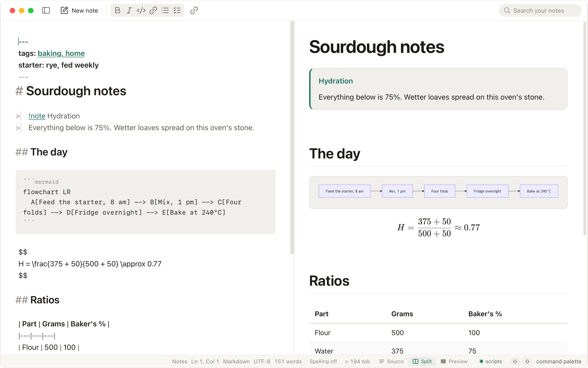
Task: Click the 'Grams' table column header
Action: 402,314
